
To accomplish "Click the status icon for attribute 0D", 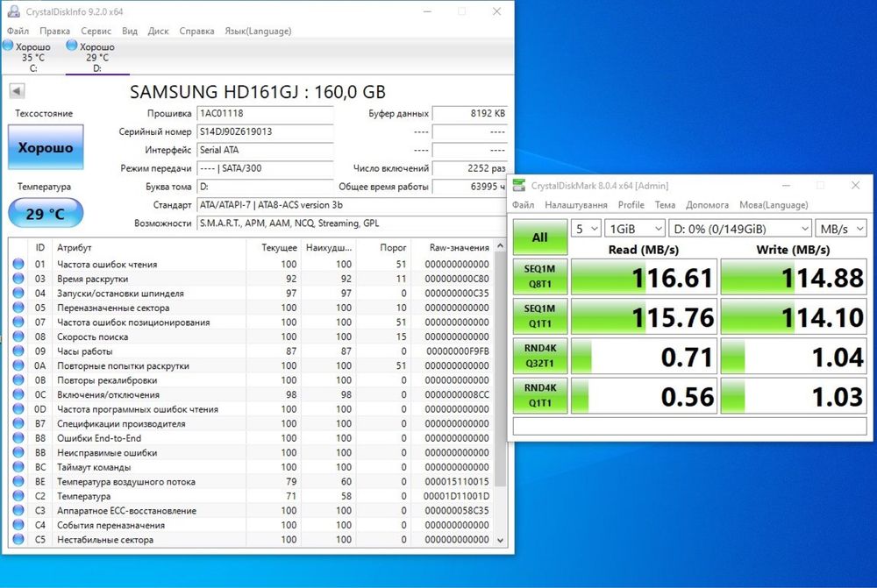I will pos(18,409).
